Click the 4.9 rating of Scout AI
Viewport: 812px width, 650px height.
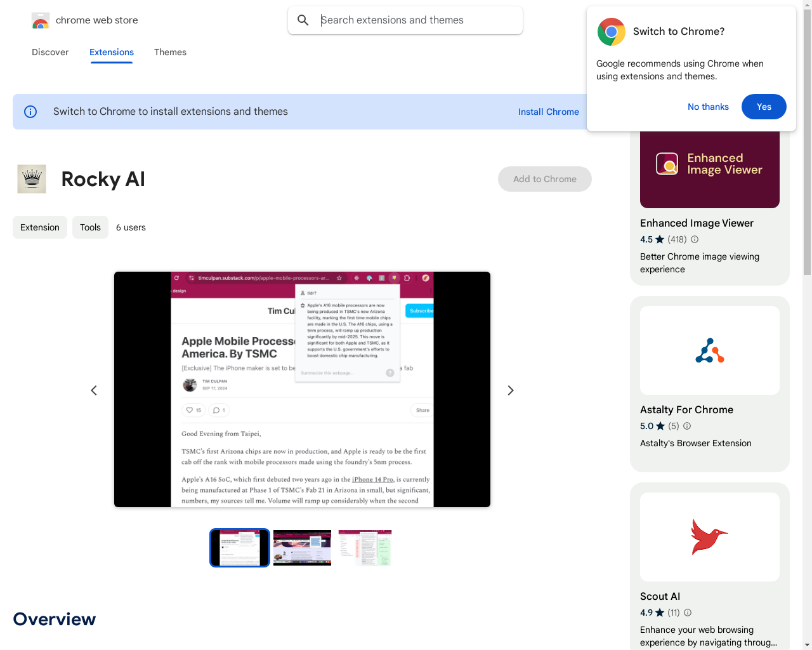pos(646,613)
